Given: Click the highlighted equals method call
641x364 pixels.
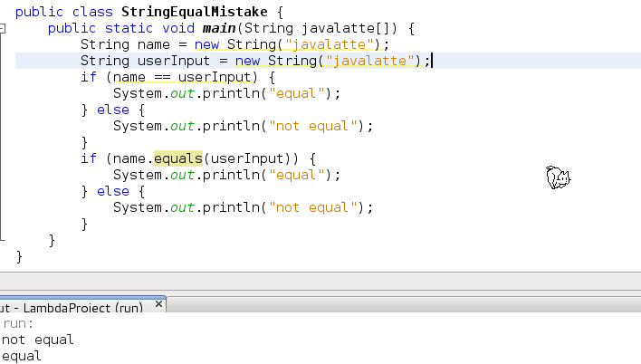Looking at the screenshot, I should [178, 158].
